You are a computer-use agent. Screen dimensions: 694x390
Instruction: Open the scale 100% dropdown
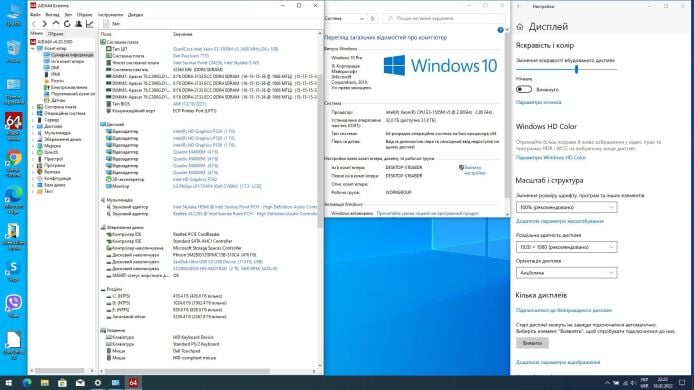point(567,207)
